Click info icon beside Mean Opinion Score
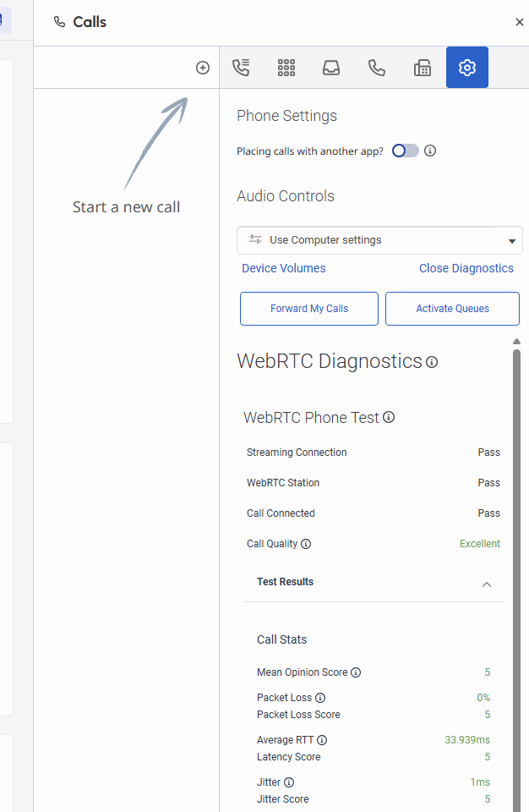This screenshot has width=529, height=812. pyautogui.click(x=356, y=672)
